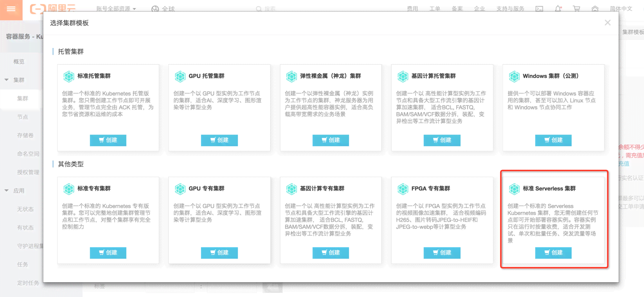Click the 托管集群 section heading

click(x=71, y=52)
